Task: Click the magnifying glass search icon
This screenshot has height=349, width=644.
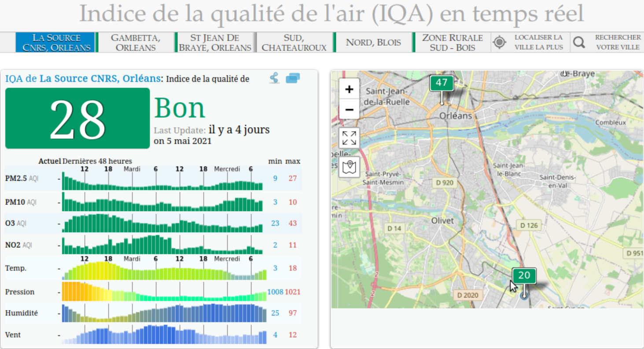Action: [x=579, y=43]
